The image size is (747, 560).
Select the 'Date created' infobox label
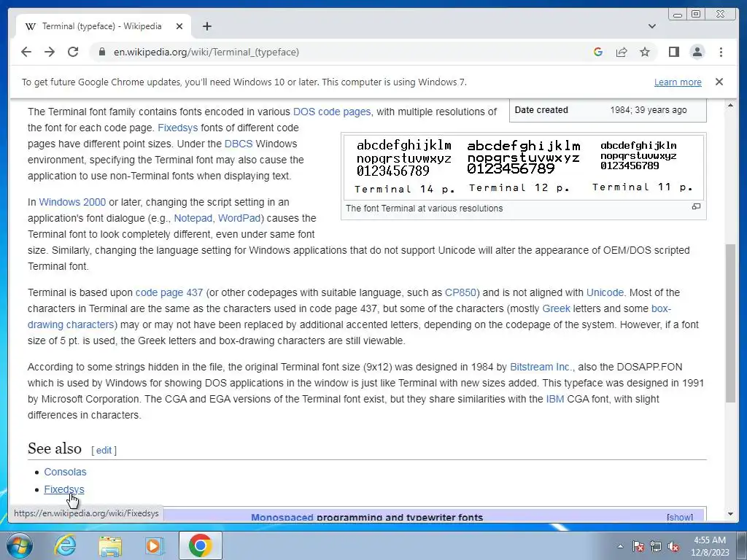click(541, 110)
